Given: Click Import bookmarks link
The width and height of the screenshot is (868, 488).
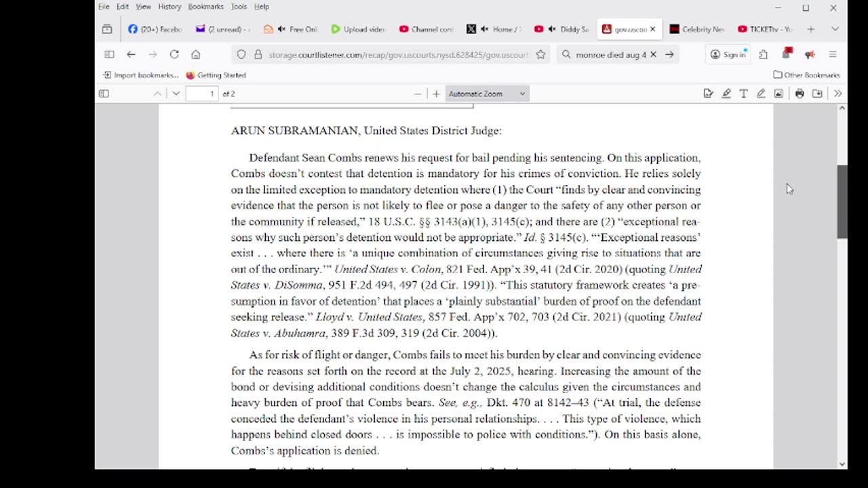Looking at the screenshot, I should click(141, 75).
